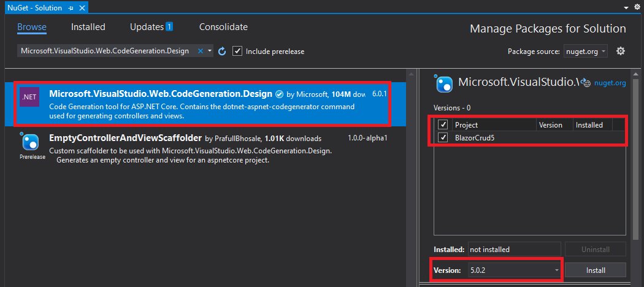Click the 'Versions - 0' label
Image resolution: width=644 pixels, height=287 pixels.
[452, 108]
